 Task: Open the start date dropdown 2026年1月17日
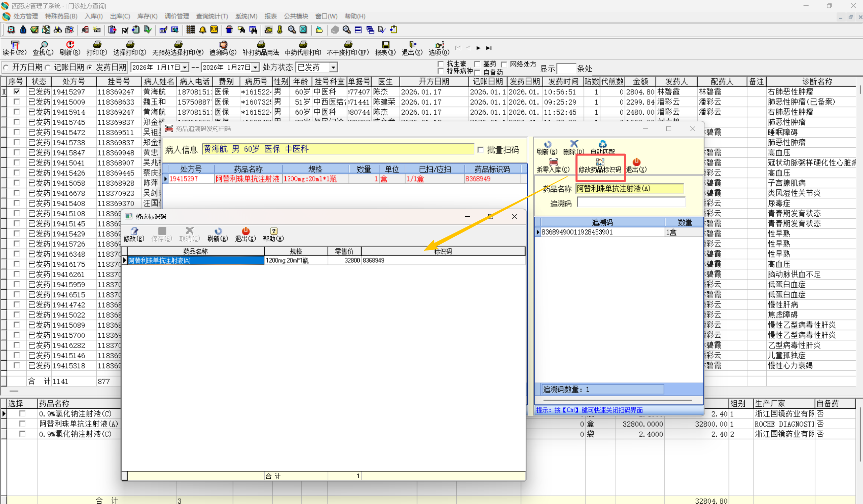click(x=185, y=68)
